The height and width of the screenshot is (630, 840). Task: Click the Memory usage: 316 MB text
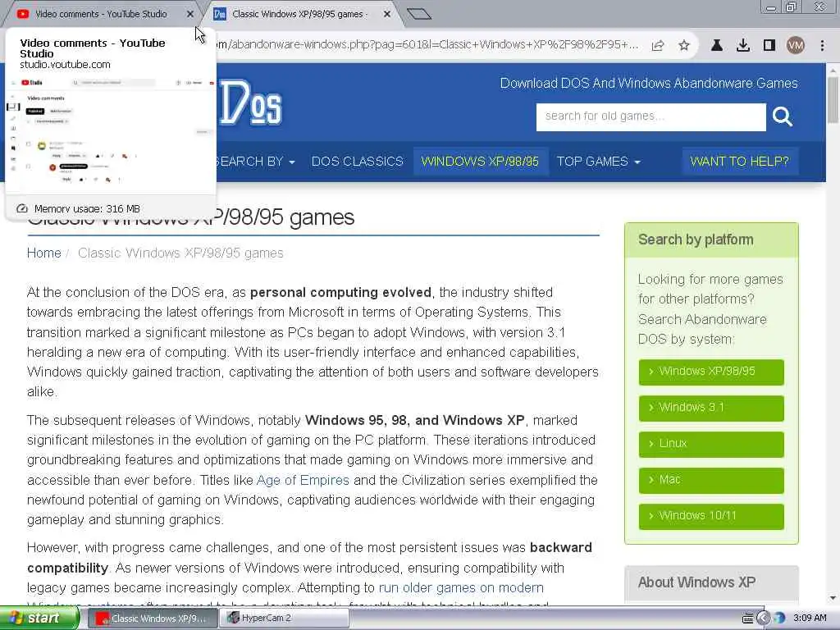pos(87,208)
